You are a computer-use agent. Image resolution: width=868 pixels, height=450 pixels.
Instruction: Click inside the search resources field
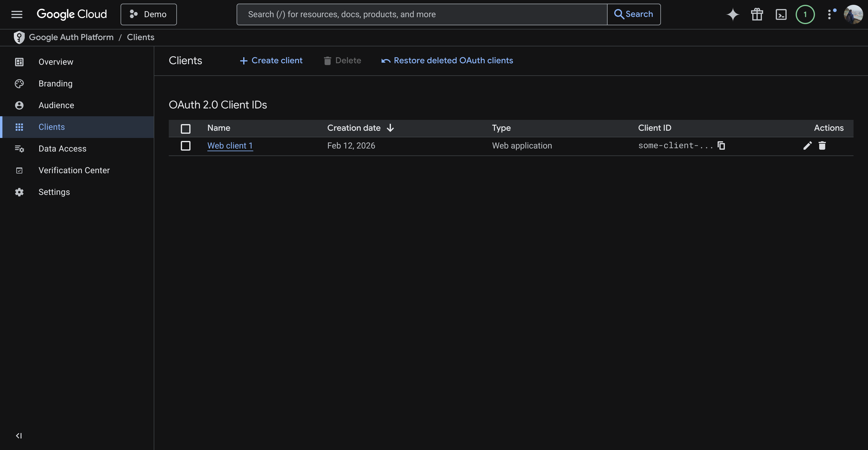tap(421, 14)
